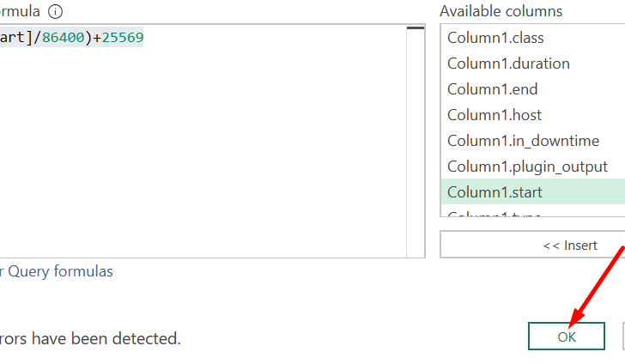Place cursor on 86400 in the formula
Image resolution: width=625 pixels, height=364 pixels.
(x=64, y=38)
